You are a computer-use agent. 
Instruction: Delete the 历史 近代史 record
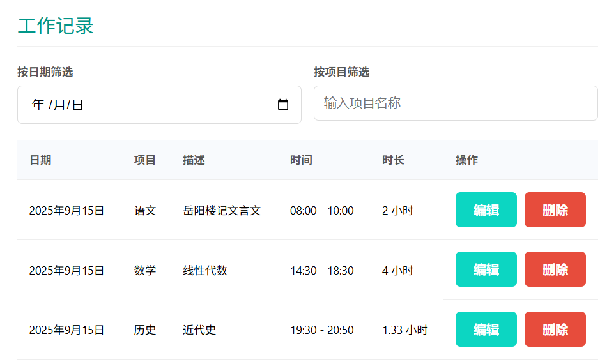[x=555, y=330]
